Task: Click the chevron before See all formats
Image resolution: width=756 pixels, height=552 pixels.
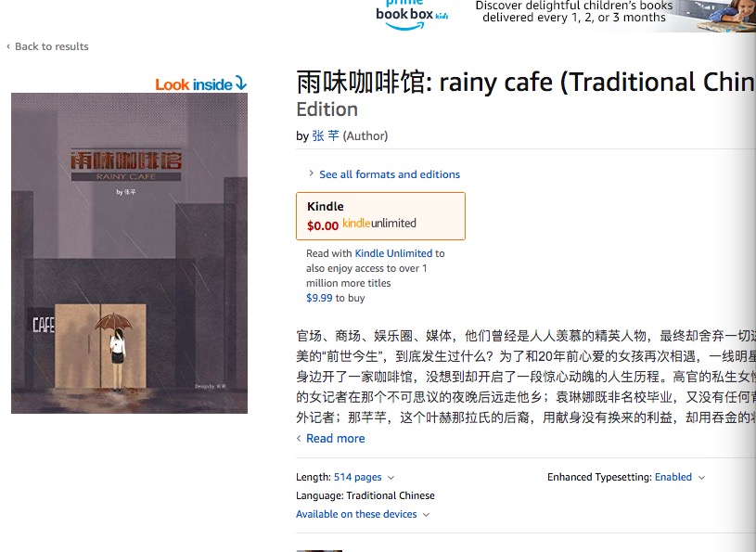Action: click(311, 173)
